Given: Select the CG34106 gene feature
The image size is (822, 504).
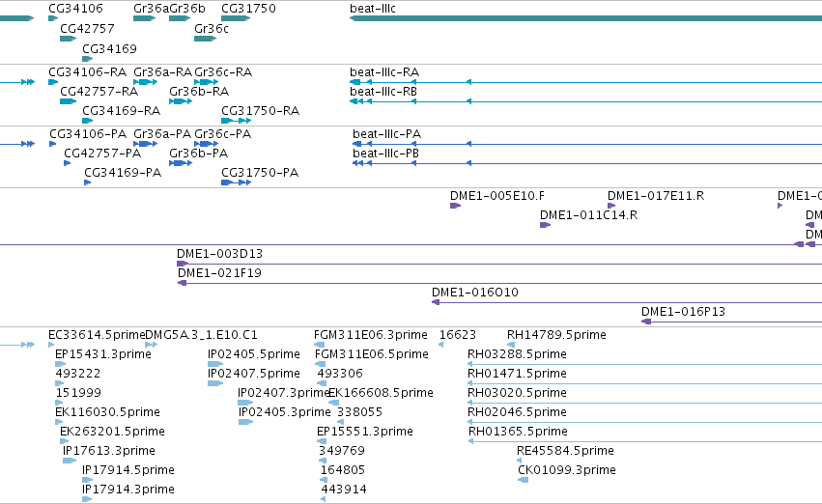Looking at the screenshot, I should point(53,18).
